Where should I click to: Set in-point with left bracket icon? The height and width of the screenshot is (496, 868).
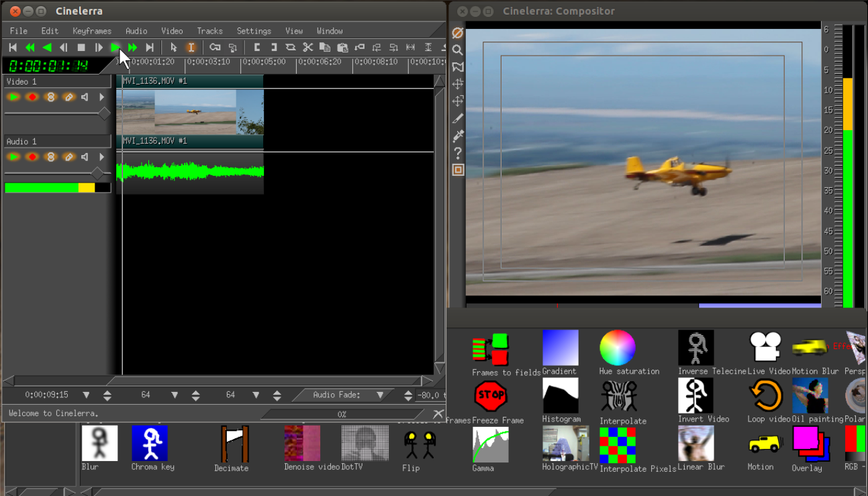pos(256,48)
